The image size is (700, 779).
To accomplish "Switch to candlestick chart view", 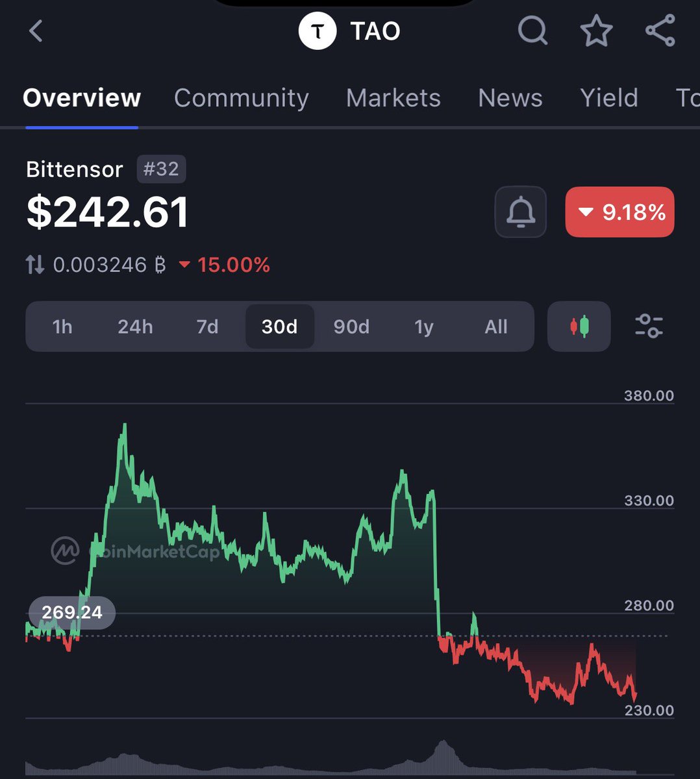I will tap(579, 327).
